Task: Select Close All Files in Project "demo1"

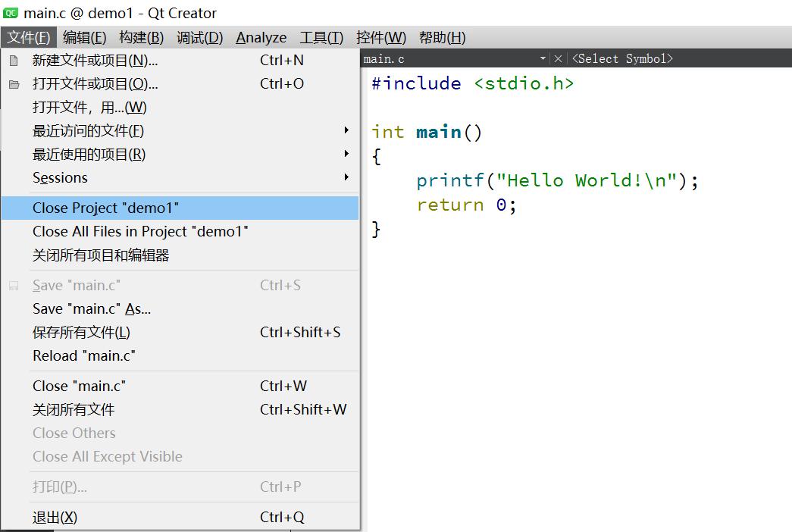Action: tap(140, 231)
